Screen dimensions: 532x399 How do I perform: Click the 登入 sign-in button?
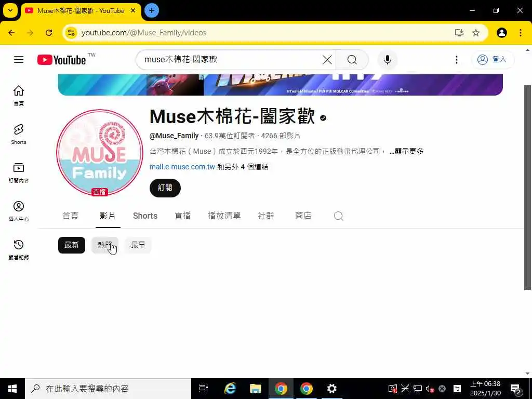pos(493,60)
